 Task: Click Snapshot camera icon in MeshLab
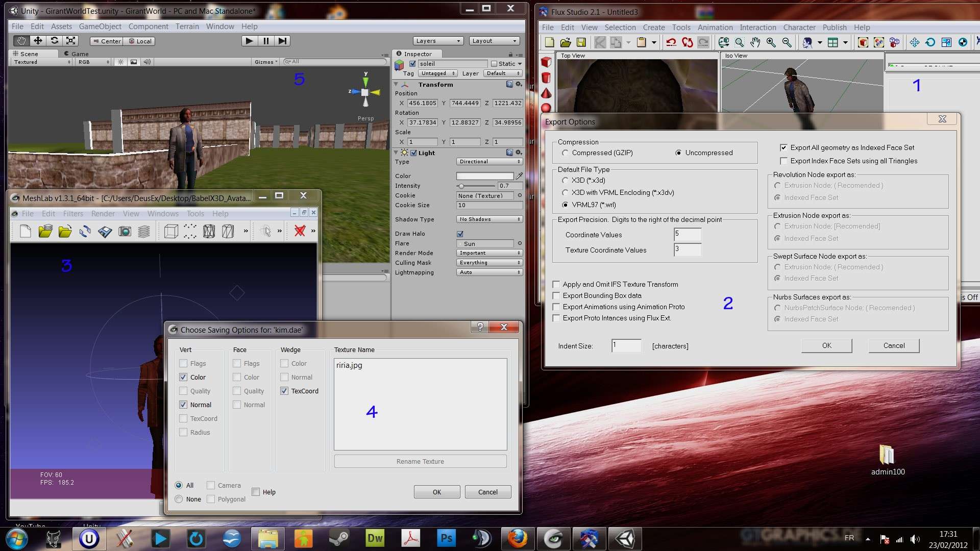point(125,232)
